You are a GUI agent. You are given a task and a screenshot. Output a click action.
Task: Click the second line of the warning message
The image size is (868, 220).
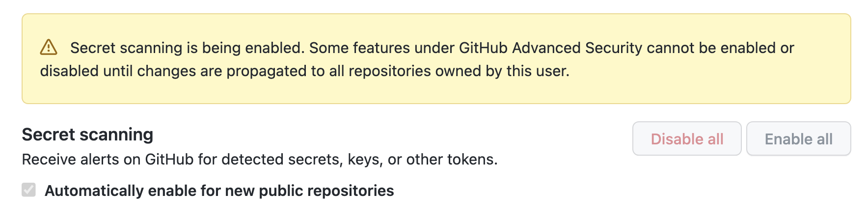click(x=304, y=71)
